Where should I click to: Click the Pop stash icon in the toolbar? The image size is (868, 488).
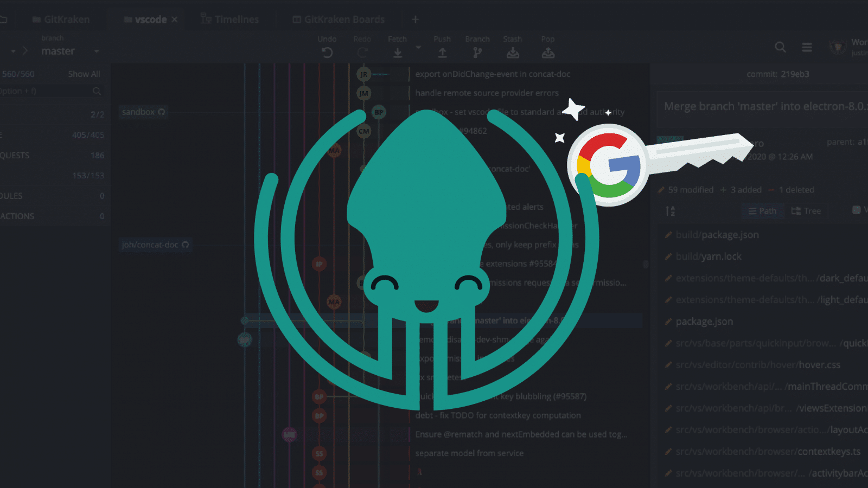pos(548,53)
